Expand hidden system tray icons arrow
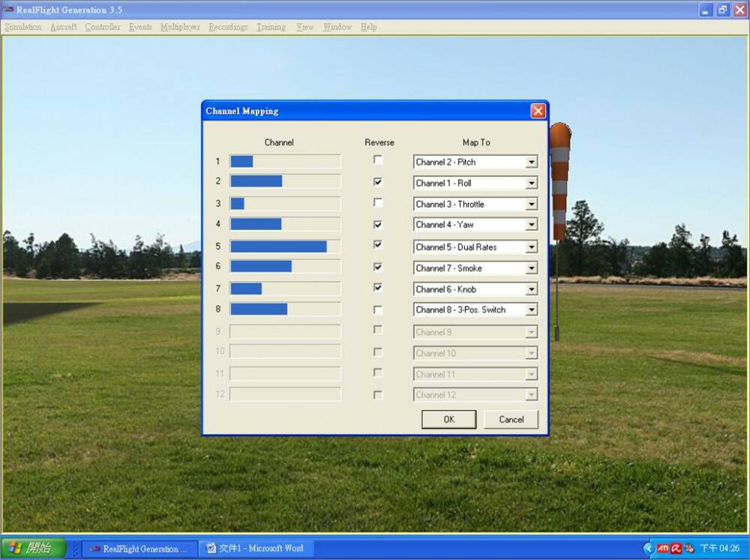Screen dimensions: 750x560 point(649,548)
